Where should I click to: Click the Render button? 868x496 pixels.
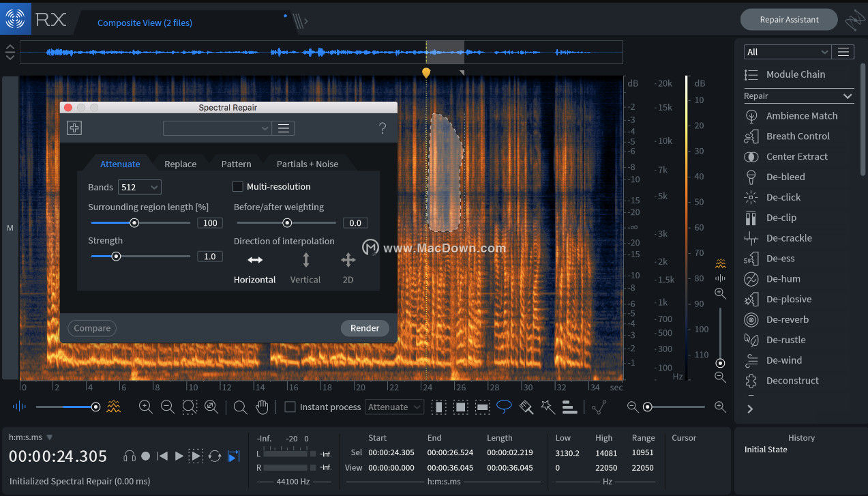365,328
